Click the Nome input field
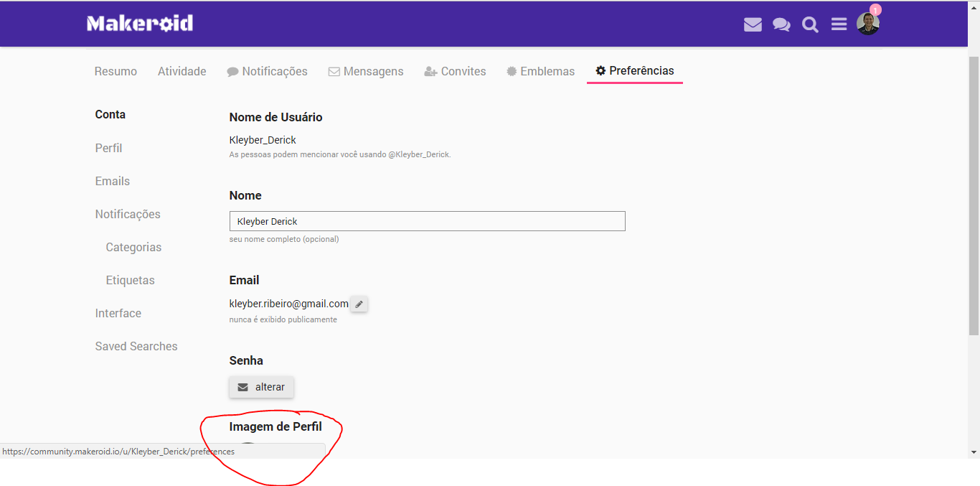Image resolution: width=980 pixels, height=486 pixels. coord(428,221)
